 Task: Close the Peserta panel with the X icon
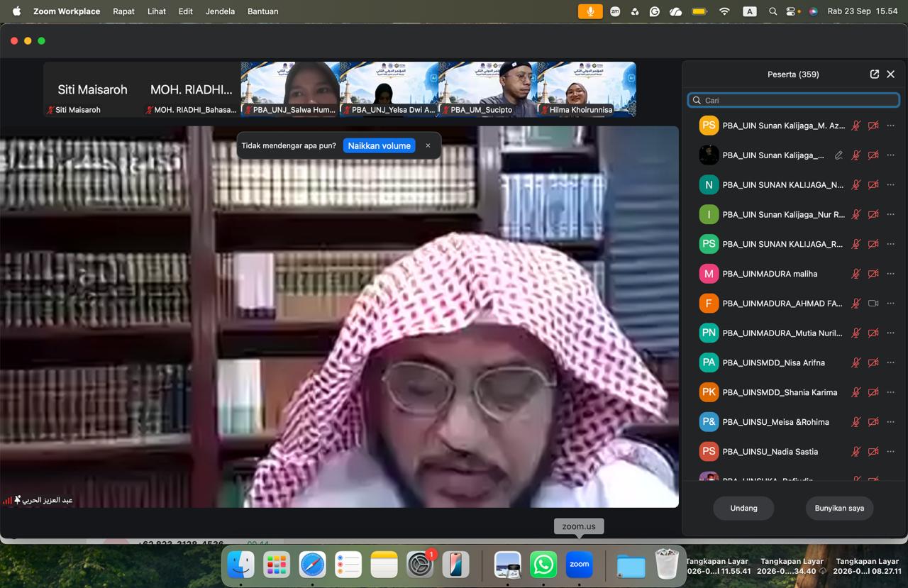(x=891, y=74)
